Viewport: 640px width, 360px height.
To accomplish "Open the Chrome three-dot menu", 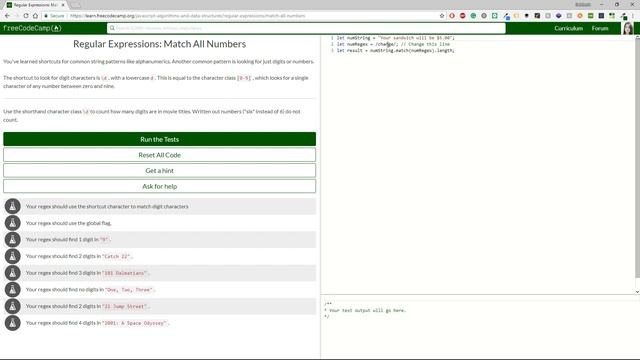I will (x=633, y=16).
